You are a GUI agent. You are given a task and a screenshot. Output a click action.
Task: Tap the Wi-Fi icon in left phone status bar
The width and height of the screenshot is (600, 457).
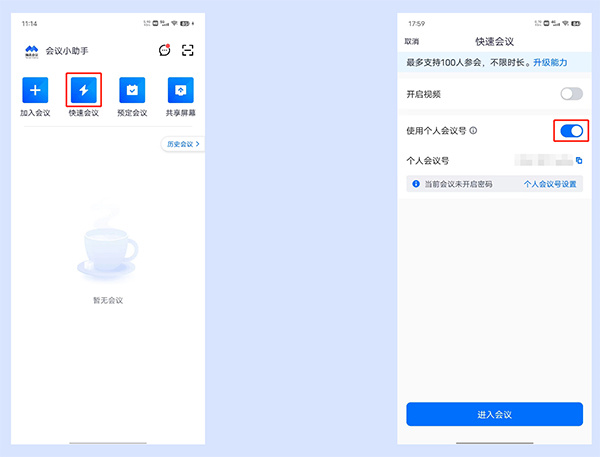pyautogui.click(x=174, y=23)
